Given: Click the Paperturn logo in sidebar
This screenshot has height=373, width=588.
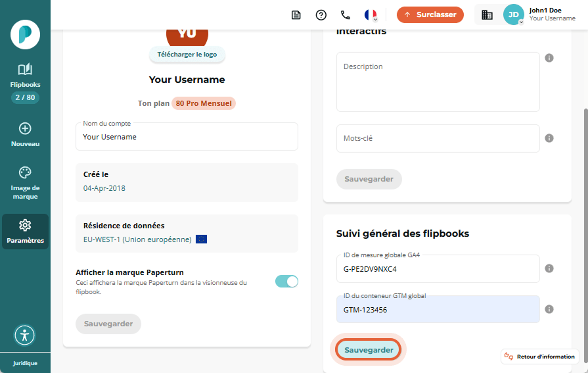Looking at the screenshot, I should [25, 35].
